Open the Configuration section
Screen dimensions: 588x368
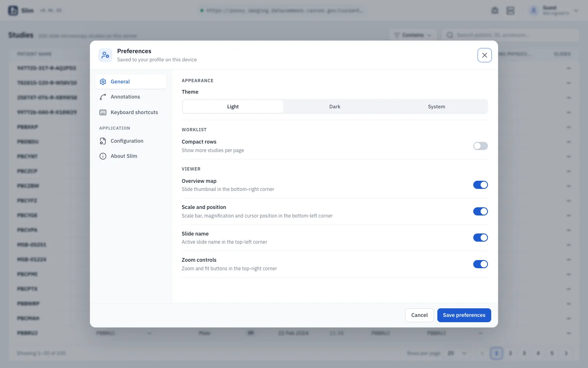click(x=131, y=141)
